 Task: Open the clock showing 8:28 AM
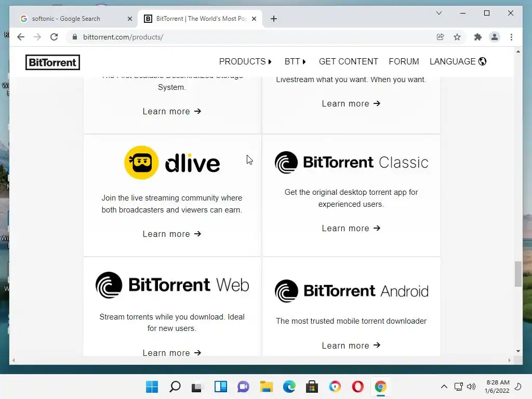point(497,387)
